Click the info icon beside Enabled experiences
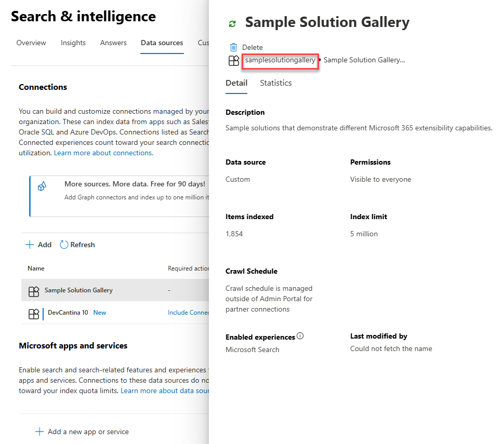 pyautogui.click(x=300, y=336)
